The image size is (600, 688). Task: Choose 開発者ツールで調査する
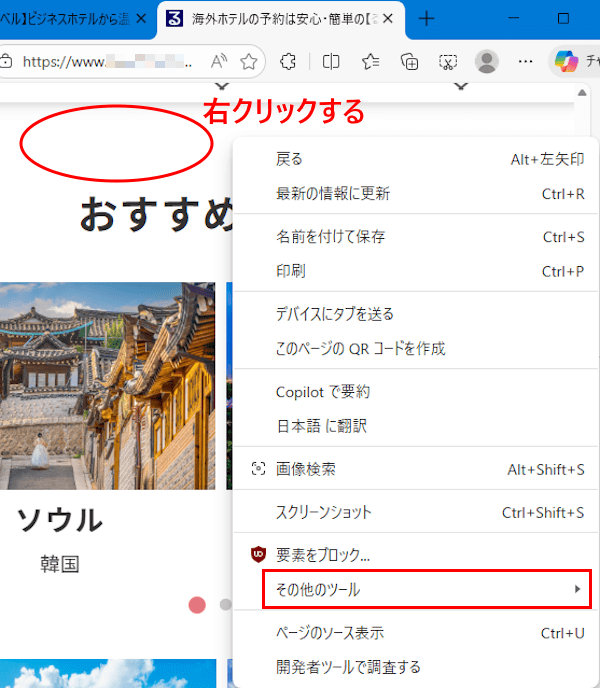pos(416,667)
